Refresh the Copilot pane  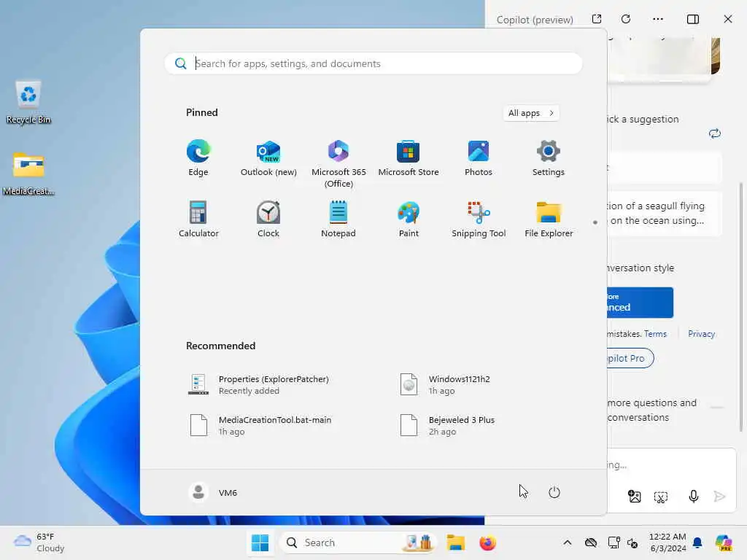coord(626,19)
